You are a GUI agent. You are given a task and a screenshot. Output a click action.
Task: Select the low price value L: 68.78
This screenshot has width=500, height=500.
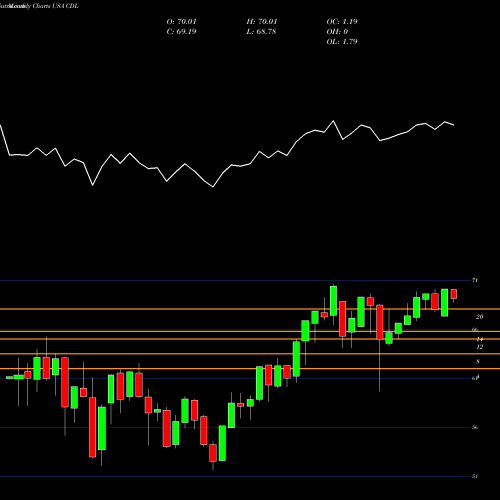point(261,32)
